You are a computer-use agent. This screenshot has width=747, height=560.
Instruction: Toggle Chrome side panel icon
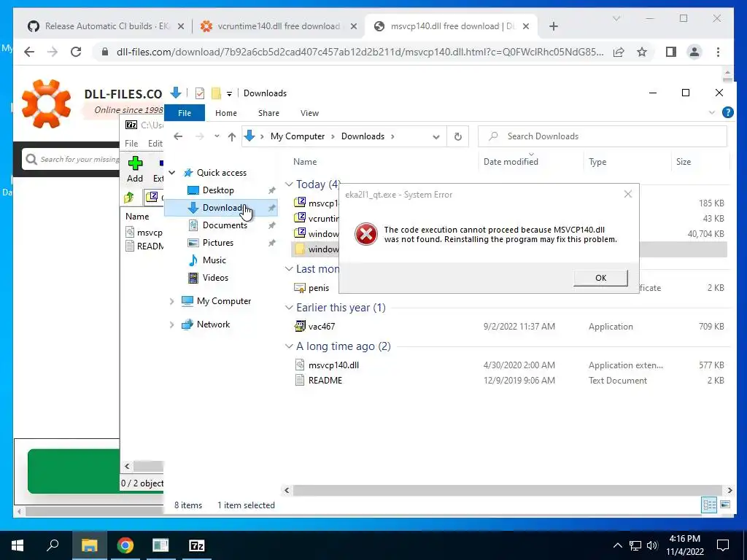671,52
